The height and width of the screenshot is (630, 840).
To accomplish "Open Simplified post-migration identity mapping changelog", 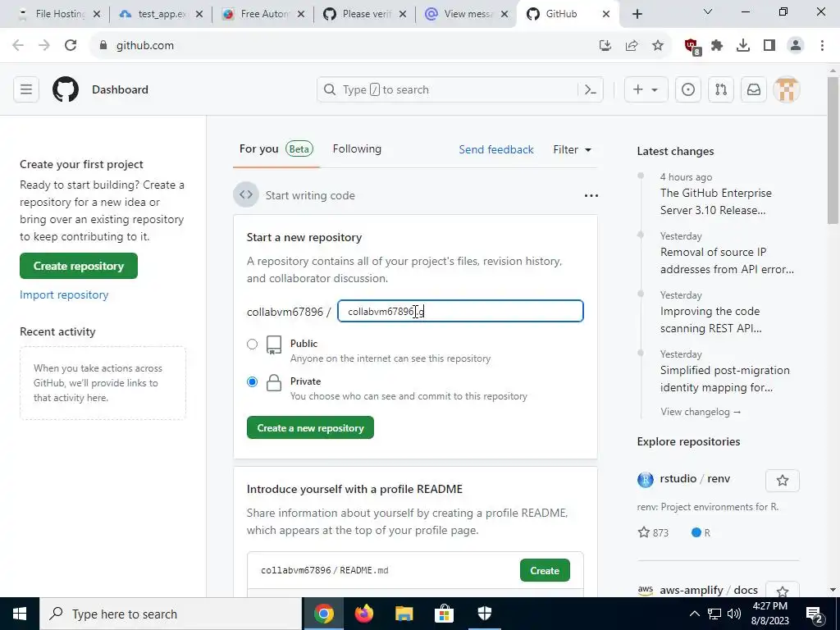I will click(x=725, y=379).
